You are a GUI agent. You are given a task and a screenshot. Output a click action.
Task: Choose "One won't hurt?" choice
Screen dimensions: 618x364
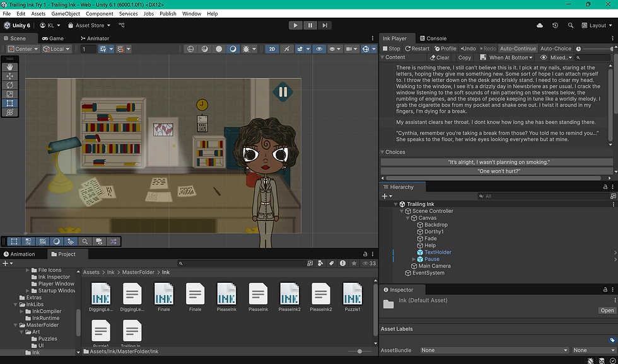tap(497, 171)
